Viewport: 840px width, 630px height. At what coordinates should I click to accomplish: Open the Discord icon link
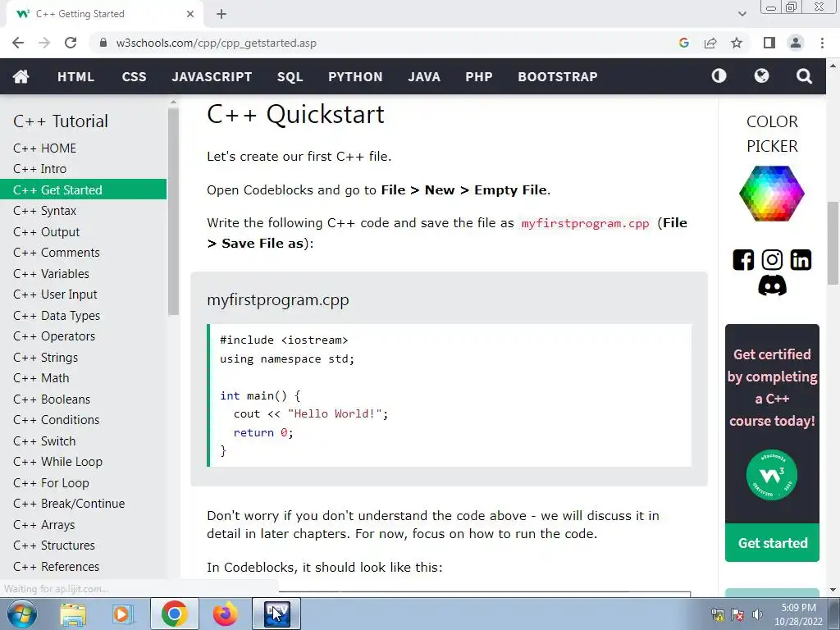click(x=772, y=285)
